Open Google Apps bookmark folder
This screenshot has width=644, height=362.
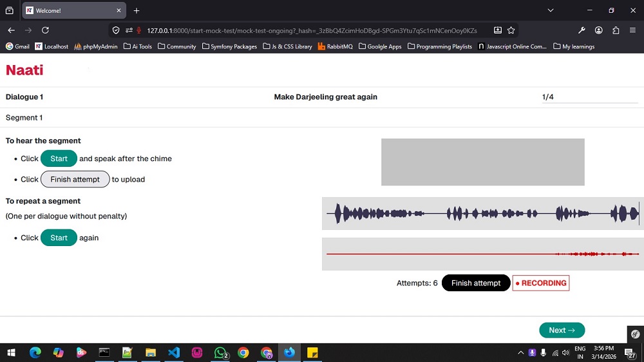(380, 46)
